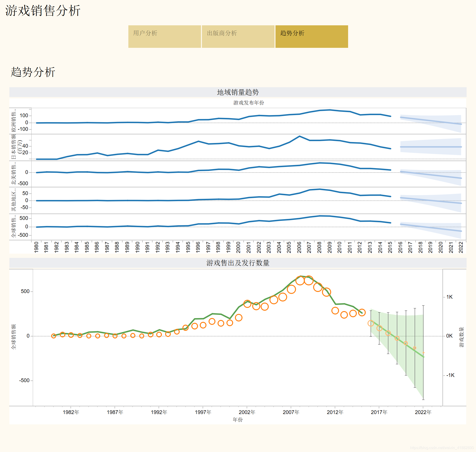The image size is (476, 452).
Task: Click the 全球销售额 axis title on the lower chart
Action: coord(14,337)
